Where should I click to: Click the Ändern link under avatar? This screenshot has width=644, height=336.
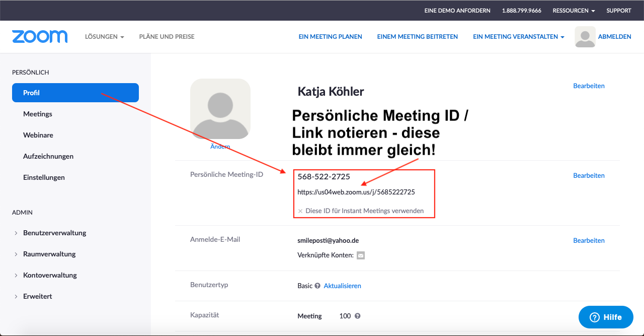(220, 147)
